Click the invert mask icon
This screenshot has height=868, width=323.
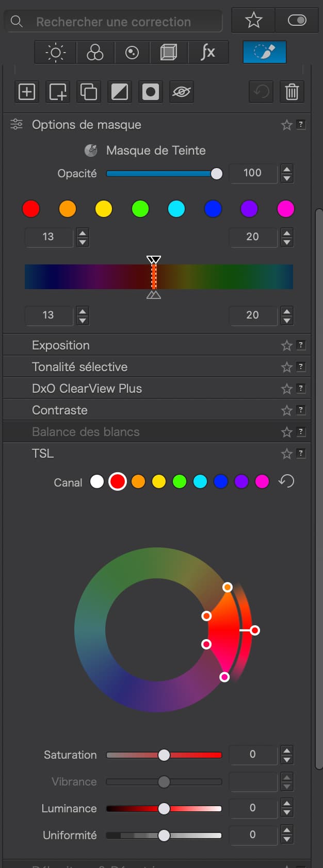pyautogui.click(x=120, y=92)
